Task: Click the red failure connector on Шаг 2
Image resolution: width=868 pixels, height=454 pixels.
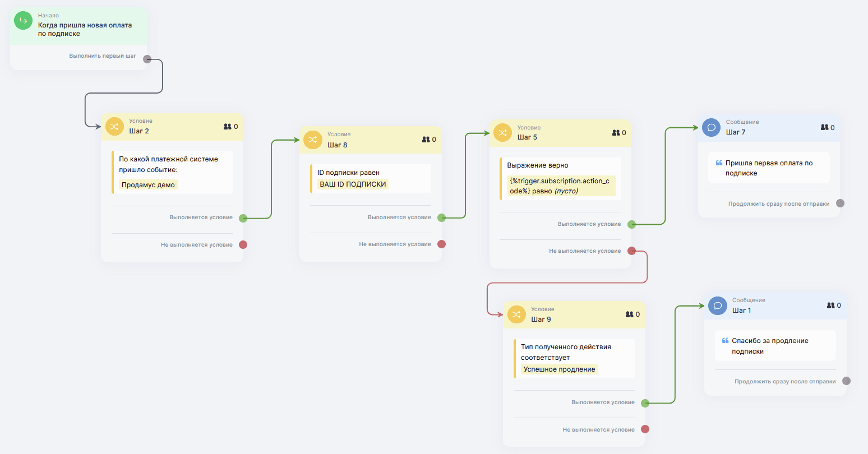Action: pos(243,244)
